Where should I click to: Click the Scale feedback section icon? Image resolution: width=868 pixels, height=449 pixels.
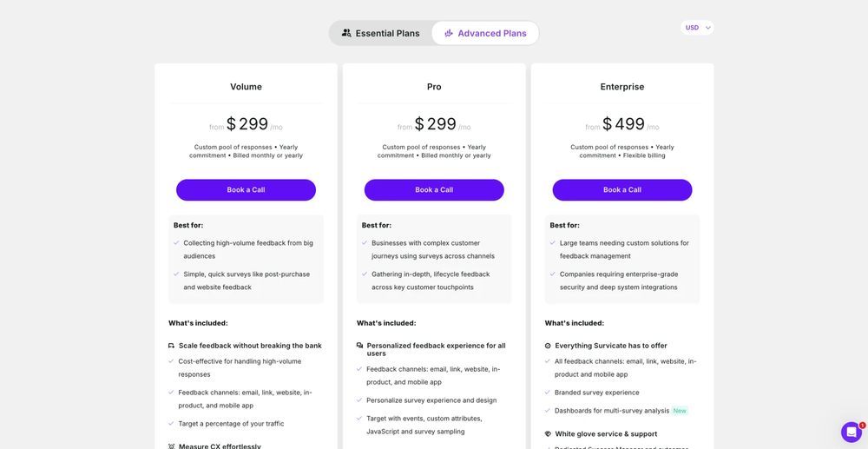click(172, 346)
